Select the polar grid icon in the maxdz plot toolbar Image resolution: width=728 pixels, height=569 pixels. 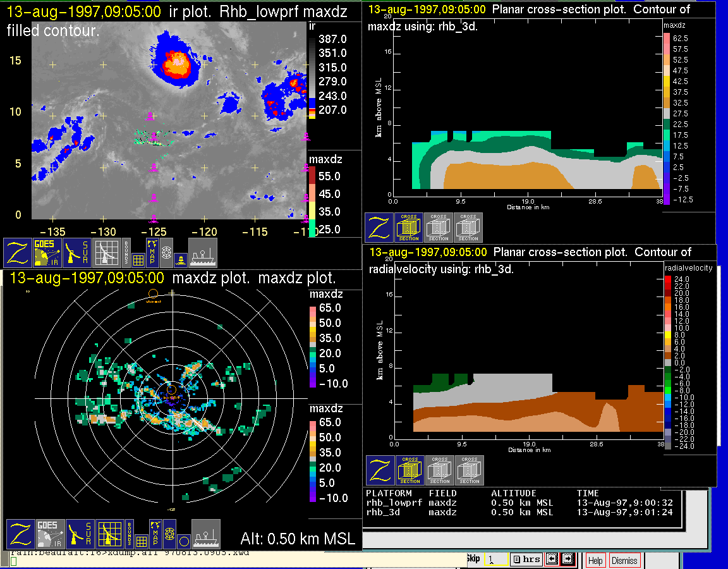(x=169, y=535)
